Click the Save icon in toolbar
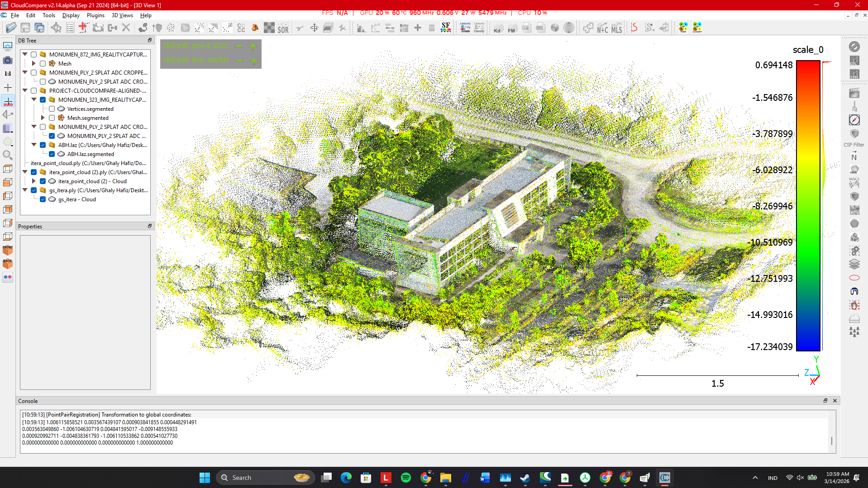This screenshot has width=868, height=488. click(25, 28)
